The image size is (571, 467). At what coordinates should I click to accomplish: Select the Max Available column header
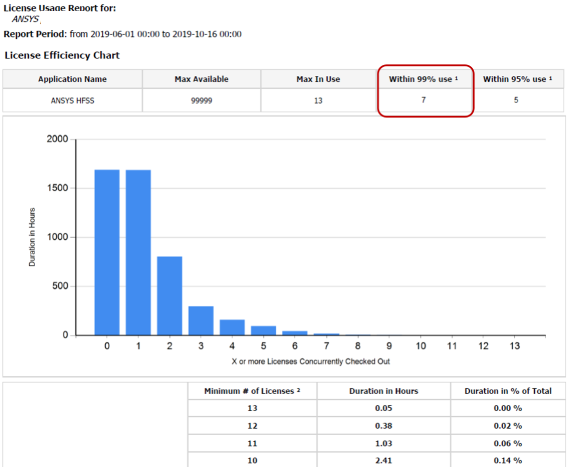pyautogui.click(x=201, y=79)
